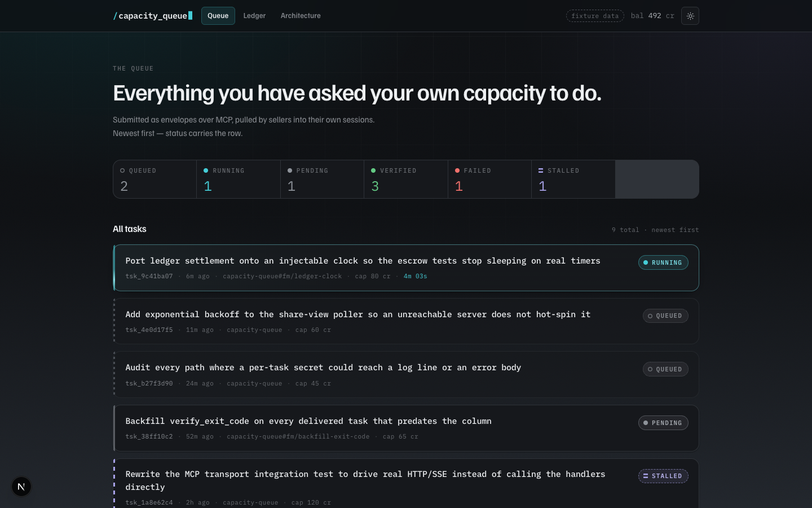Screen dimensions: 812x508
Task: Click the cap 60 cr value
Action: tap(313, 330)
